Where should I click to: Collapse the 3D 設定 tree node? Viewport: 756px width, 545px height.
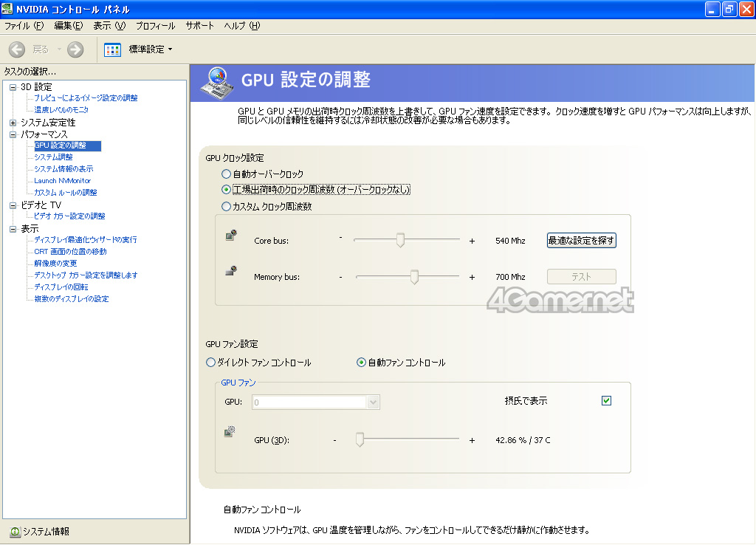pos(13,87)
